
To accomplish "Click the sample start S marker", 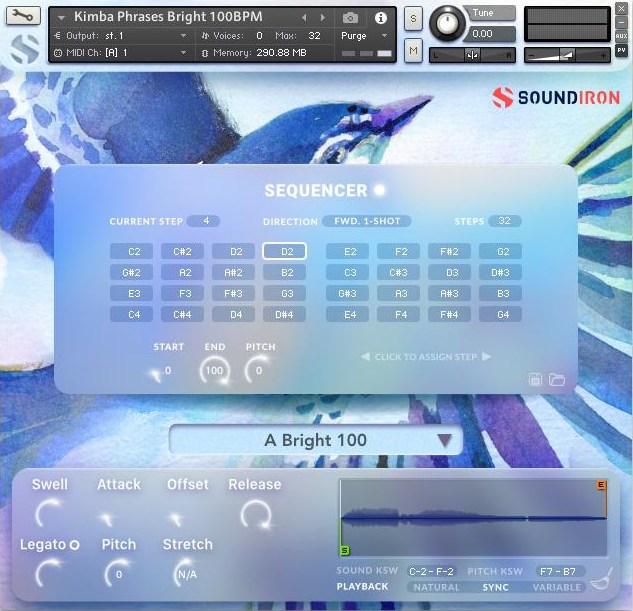I will 345,550.
